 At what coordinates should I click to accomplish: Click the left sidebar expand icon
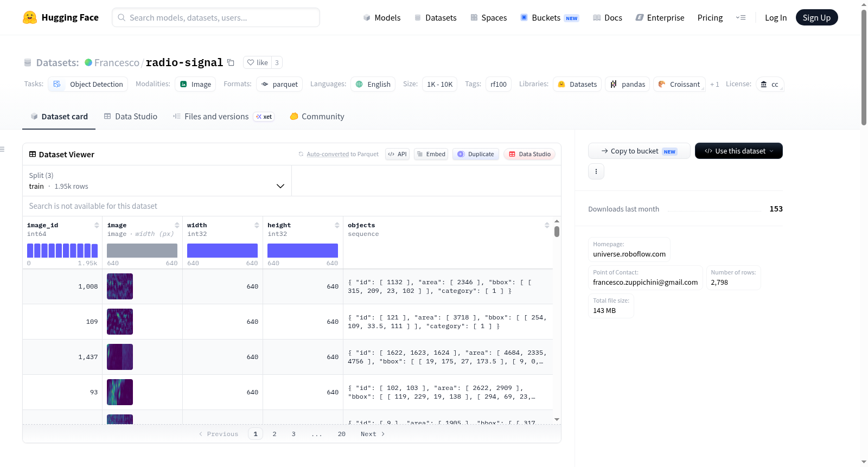pyautogui.click(x=2, y=149)
